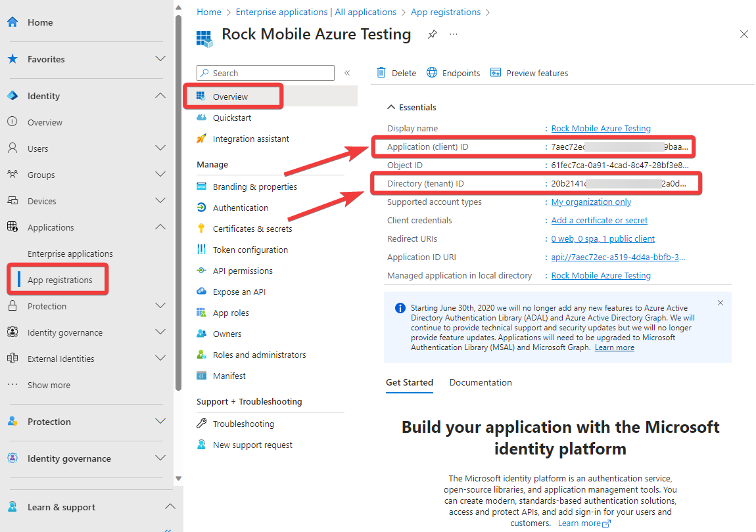
Task: Click the Groups icon in sidebar
Action: tap(12, 175)
